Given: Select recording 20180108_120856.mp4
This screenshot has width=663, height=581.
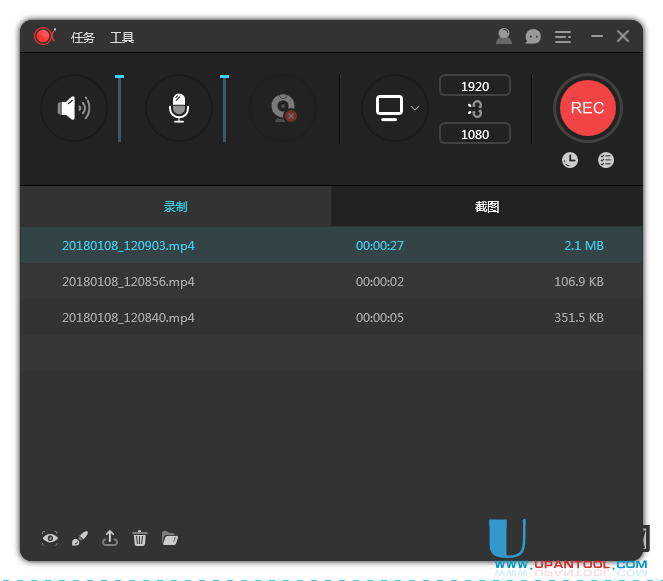Looking at the screenshot, I should pyautogui.click(x=128, y=282).
